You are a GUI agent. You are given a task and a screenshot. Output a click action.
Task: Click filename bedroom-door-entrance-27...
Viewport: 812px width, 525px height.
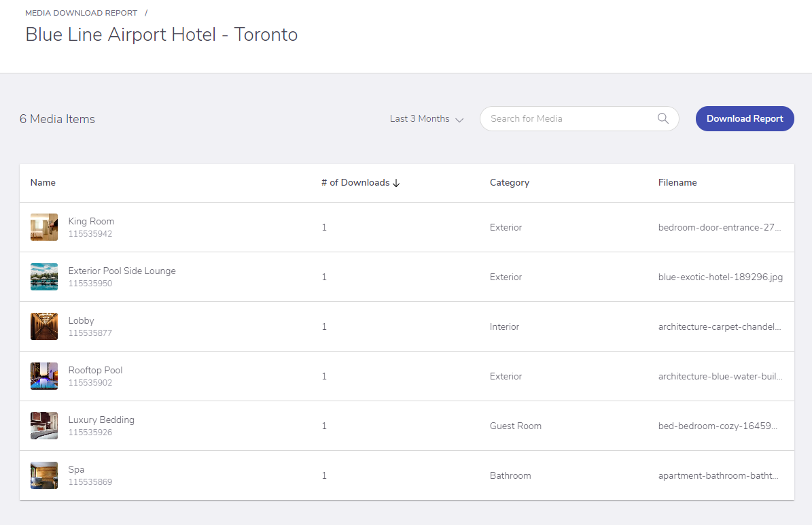click(720, 228)
